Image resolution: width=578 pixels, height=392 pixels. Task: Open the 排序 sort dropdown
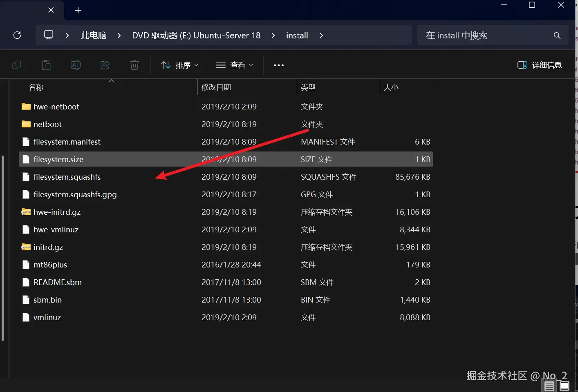[x=179, y=65]
